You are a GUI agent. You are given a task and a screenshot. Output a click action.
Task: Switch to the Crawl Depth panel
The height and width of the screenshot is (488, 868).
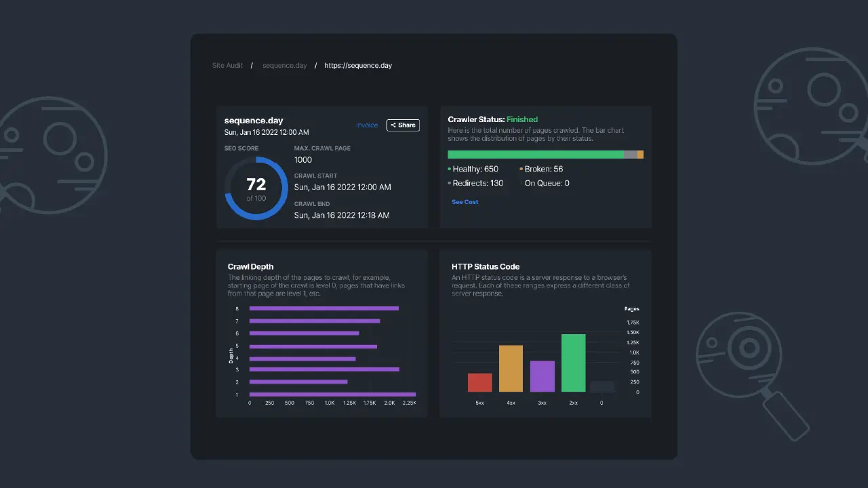coord(250,266)
